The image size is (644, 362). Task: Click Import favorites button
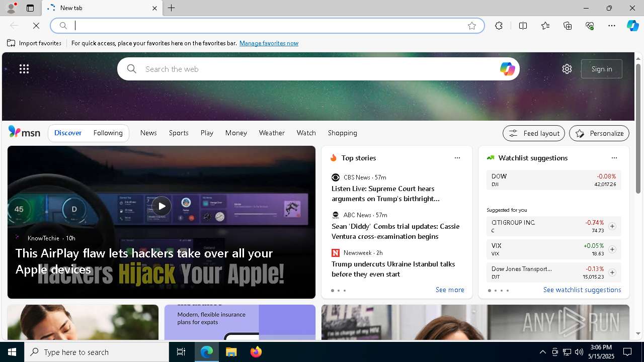coord(34,43)
